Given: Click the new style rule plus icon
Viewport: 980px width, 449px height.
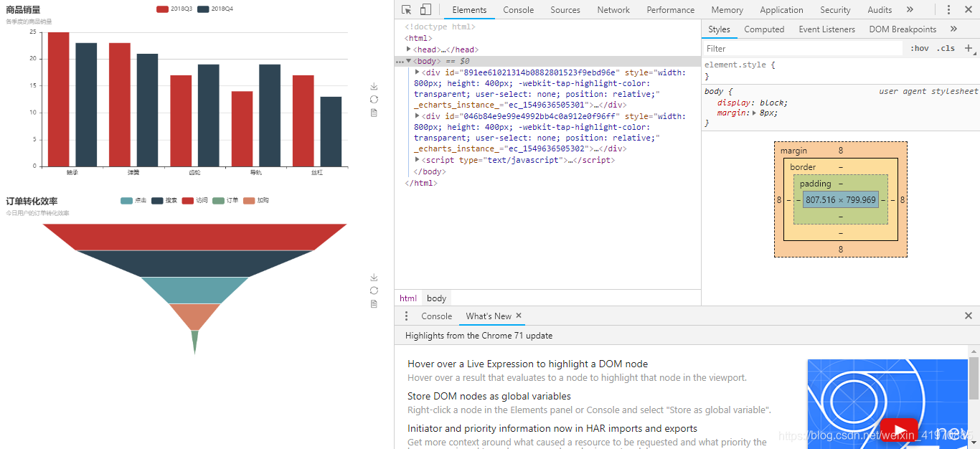Looking at the screenshot, I should (968, 48).
